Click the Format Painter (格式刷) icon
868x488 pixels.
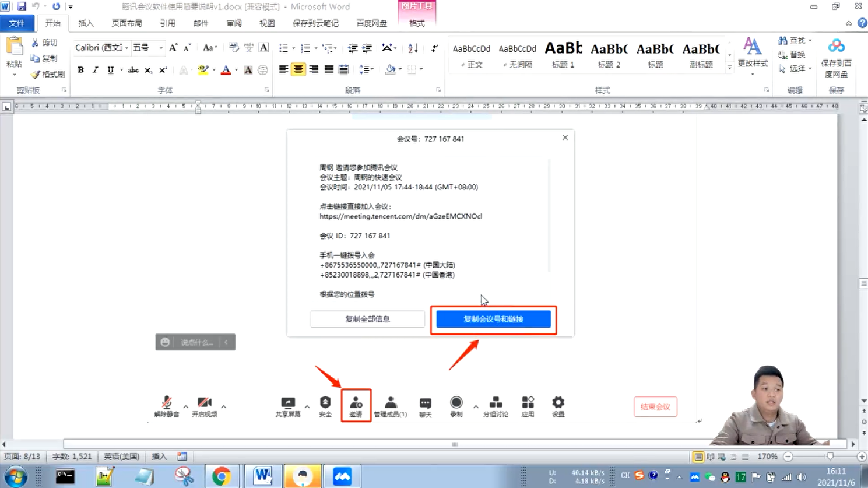click(36, 74)
